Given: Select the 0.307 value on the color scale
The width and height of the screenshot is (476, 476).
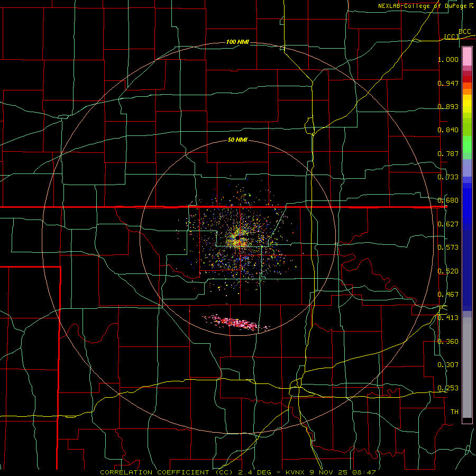Looking at the screenshot, I should 448,365.
